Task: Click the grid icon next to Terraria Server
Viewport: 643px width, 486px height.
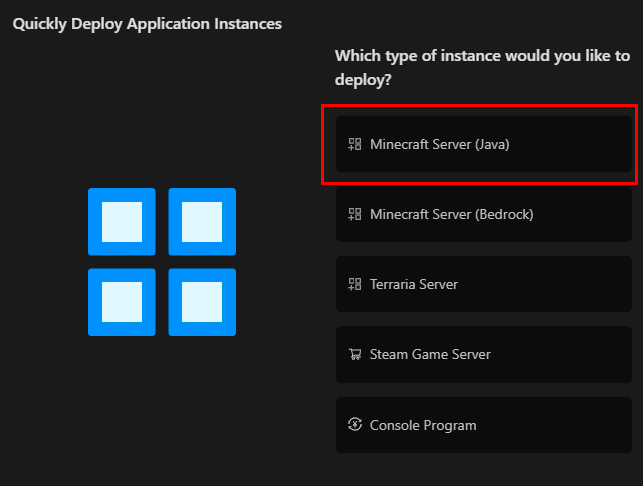Action: click(354, 284)
